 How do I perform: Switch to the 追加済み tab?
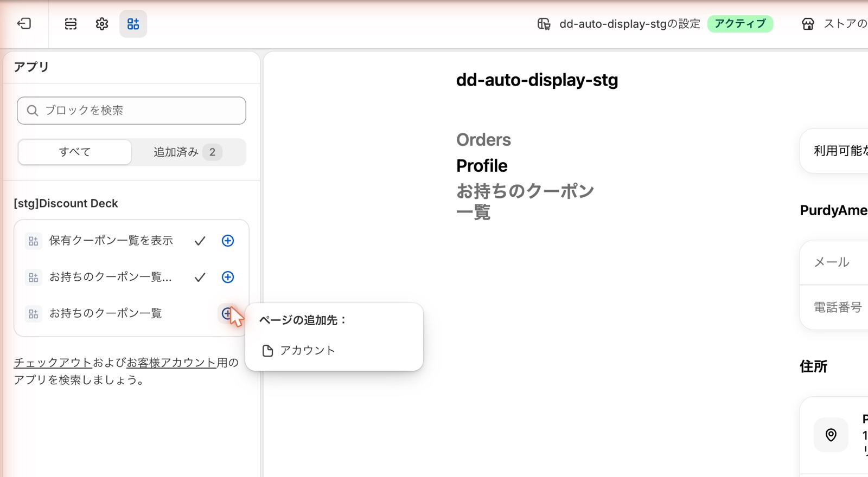tap(188, 152)
